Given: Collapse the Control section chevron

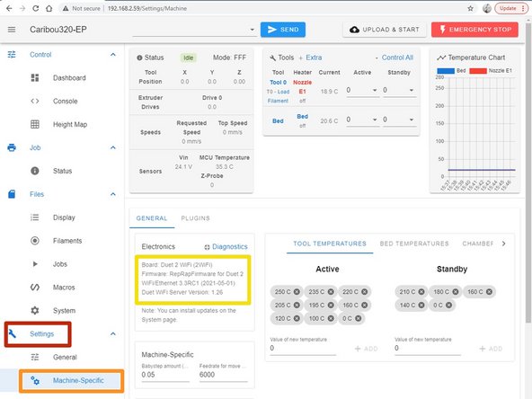Looking at the screenshot, I should pos(113,55).
